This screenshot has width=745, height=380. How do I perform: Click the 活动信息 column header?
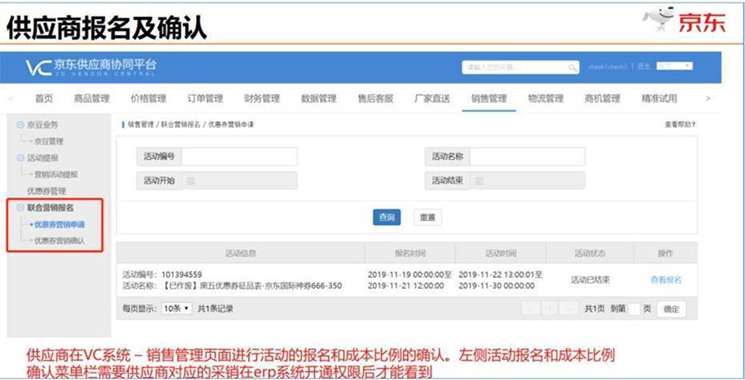point(241,253)
